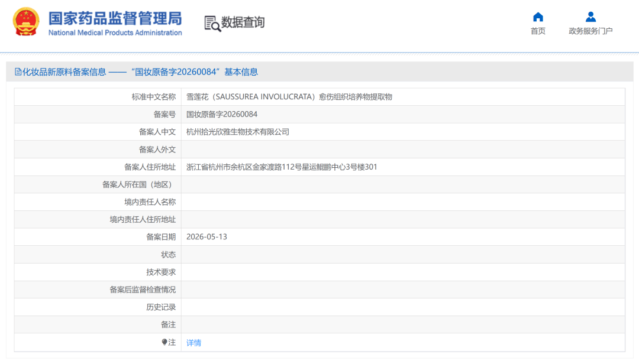Viewport: 639px width, 364px height.
Task: Click the 境内责任人名称 label
Action: pyautogui.click(x=150, y=202)
